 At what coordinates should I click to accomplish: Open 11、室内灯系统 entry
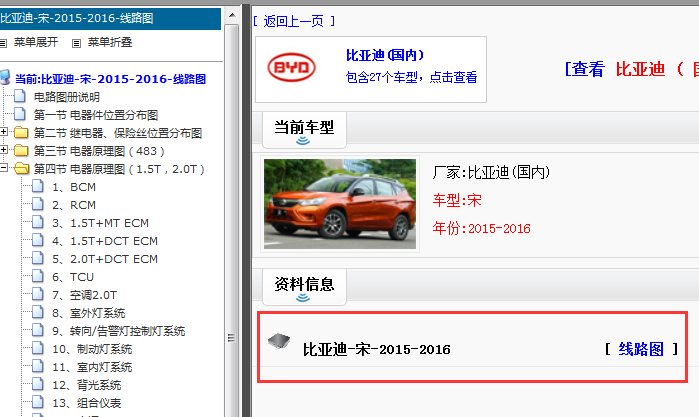point(92,367)
